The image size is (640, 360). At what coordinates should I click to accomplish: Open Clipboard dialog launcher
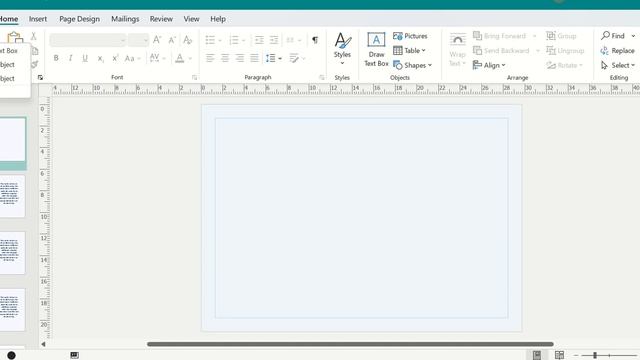coord(40,78)
